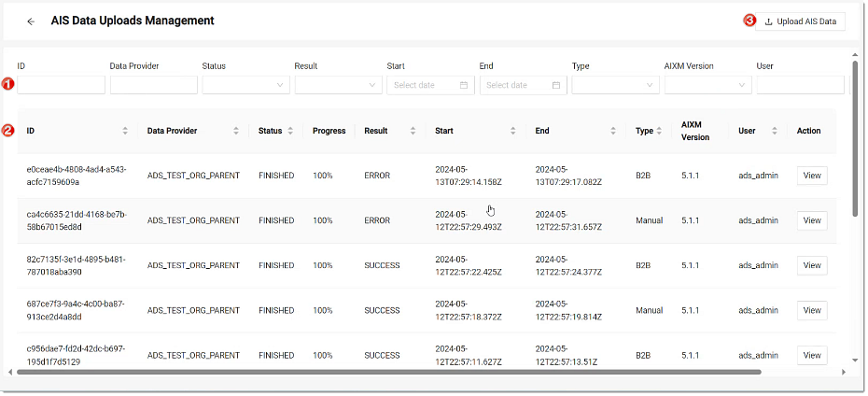View upload c956dae7-fd2d row details
Image resolution: width=868 pixels, height=396 pixels.
pyautogui.click(x=812, y=355)
